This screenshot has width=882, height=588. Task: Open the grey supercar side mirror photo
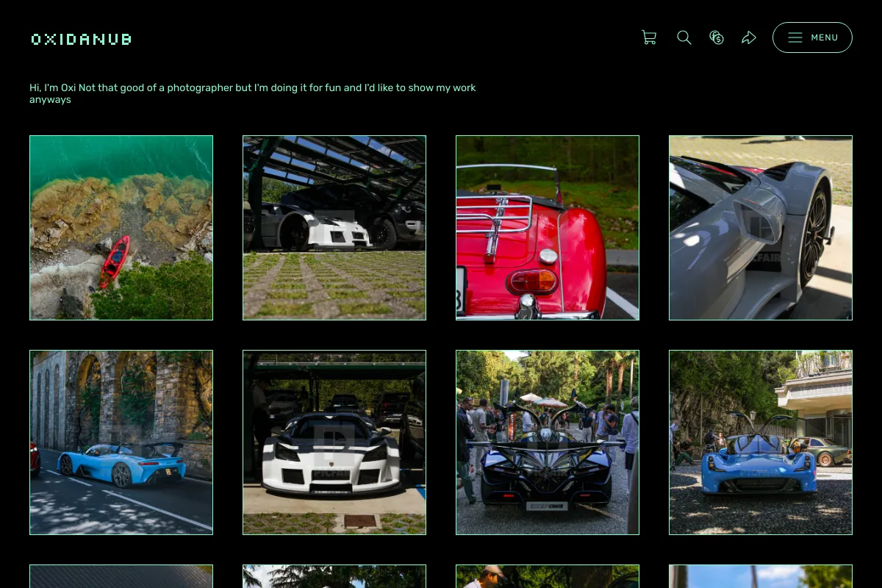(x=761, y=228)
